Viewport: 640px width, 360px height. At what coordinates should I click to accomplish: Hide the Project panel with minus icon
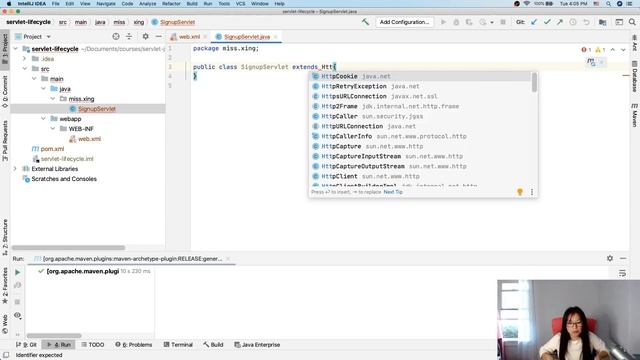pyautogui.click(x=158, y=36)
